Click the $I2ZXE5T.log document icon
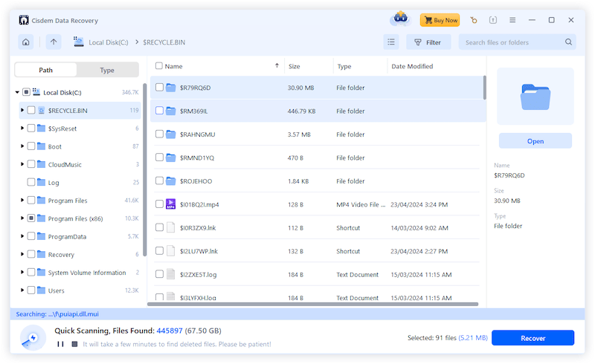 tap(171, 274)
